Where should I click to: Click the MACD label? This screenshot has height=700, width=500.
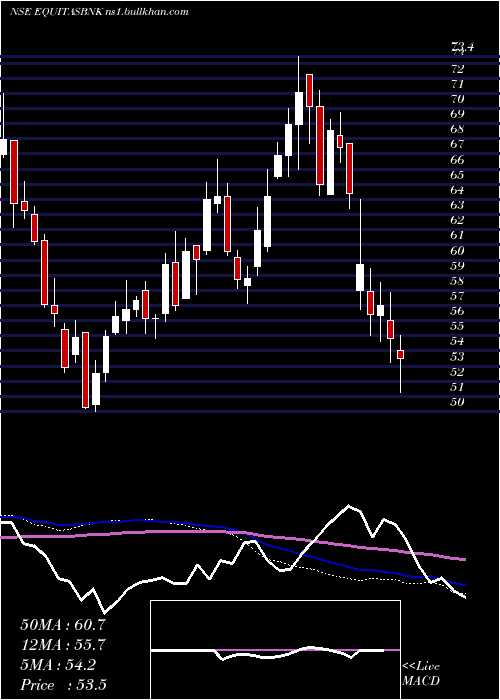click(x=421, y=681)
